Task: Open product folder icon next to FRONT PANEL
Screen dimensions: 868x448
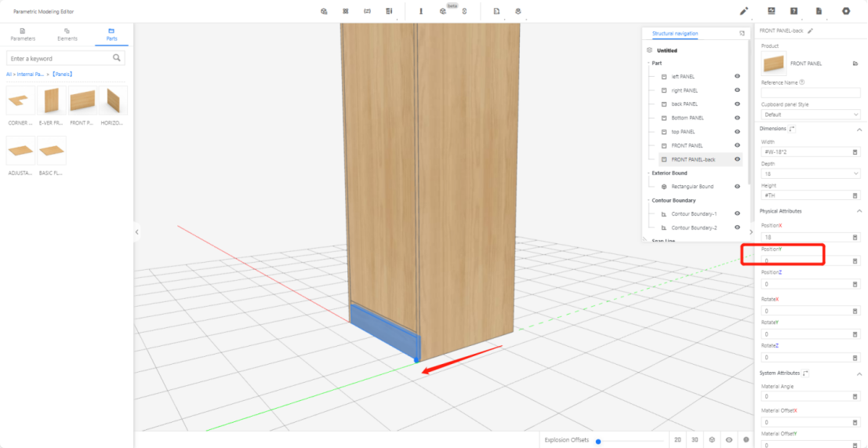Action: (x=855, y=64)
